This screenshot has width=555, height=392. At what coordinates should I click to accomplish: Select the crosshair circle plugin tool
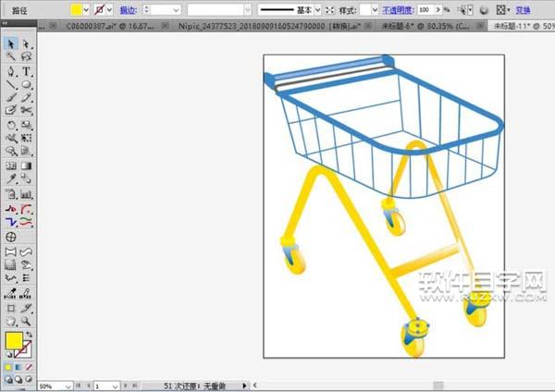11,237
